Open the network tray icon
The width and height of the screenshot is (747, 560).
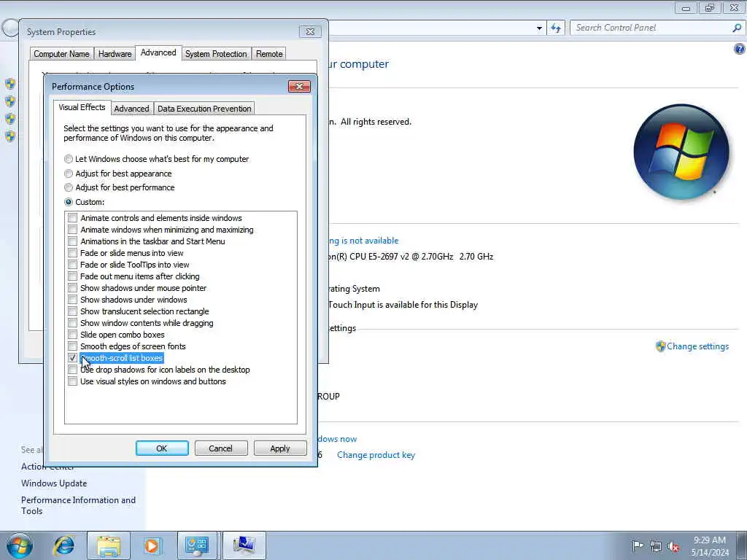pyautogui.click(x=656, y=546)
